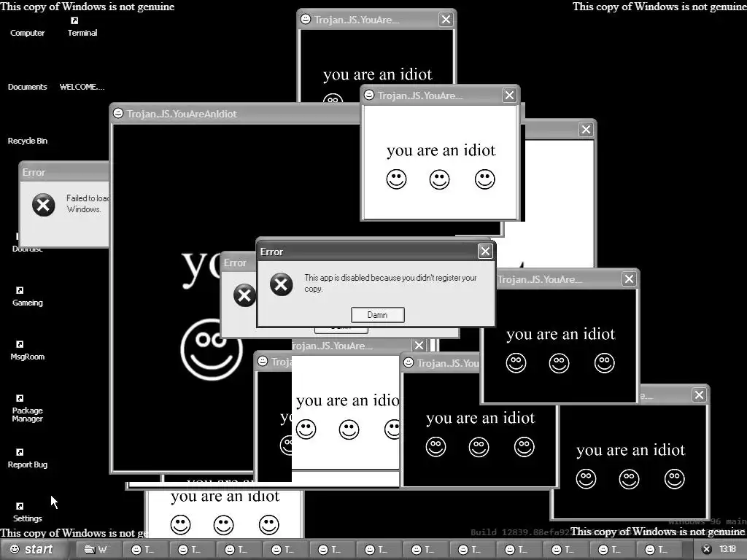Click 'you are an idiot' text in bottom-right black window

[630, 450]
